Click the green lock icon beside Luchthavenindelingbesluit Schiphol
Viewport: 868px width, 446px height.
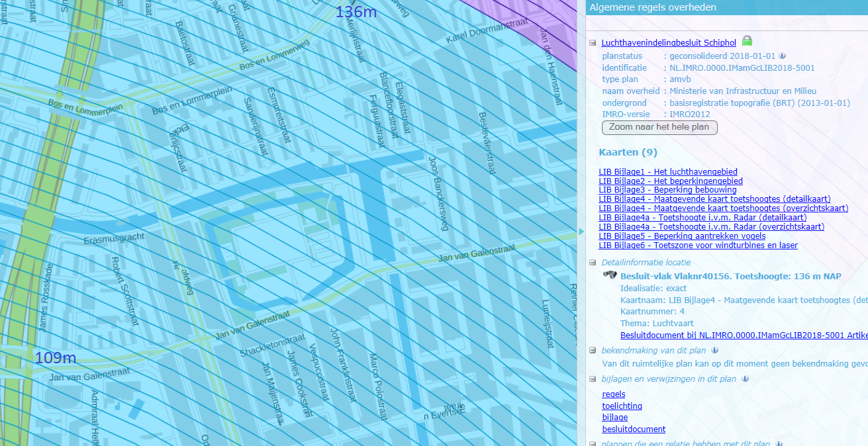click(x=747, y=42)
